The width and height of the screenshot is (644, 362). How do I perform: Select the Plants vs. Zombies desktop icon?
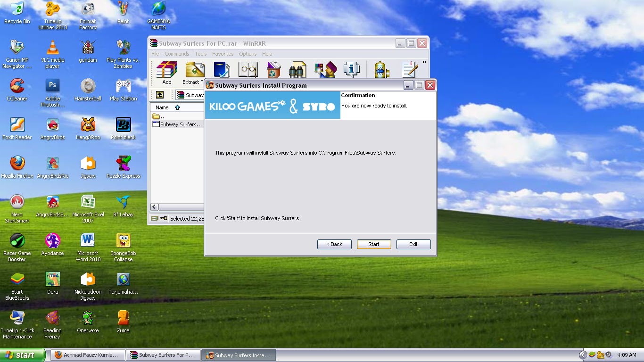[x=123, y=54]
